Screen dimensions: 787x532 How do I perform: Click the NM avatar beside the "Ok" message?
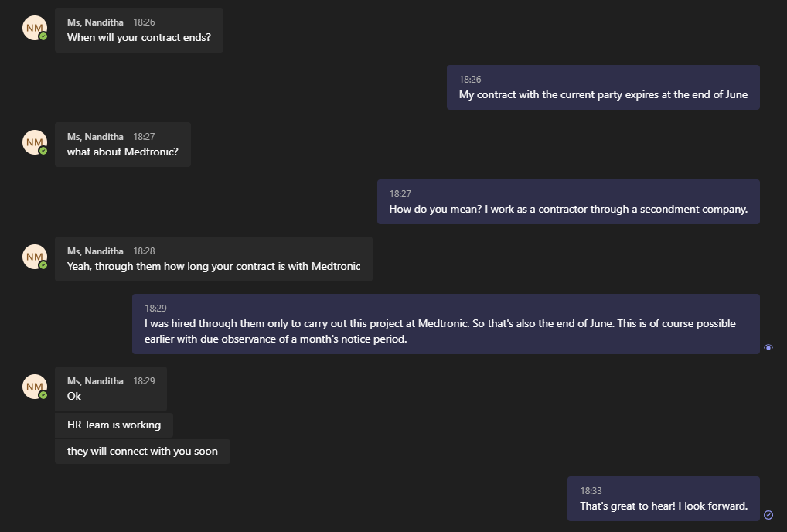[35, 387]
